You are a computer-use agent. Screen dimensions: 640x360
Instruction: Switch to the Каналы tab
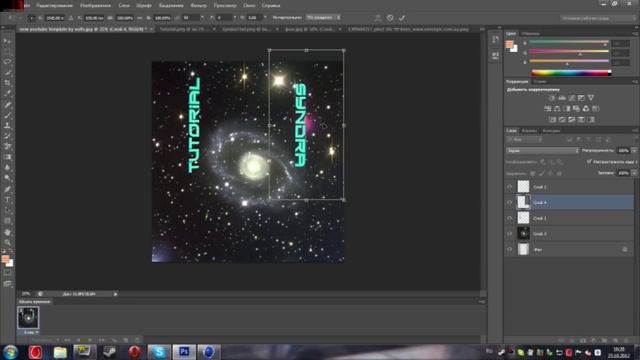(529, 131)
